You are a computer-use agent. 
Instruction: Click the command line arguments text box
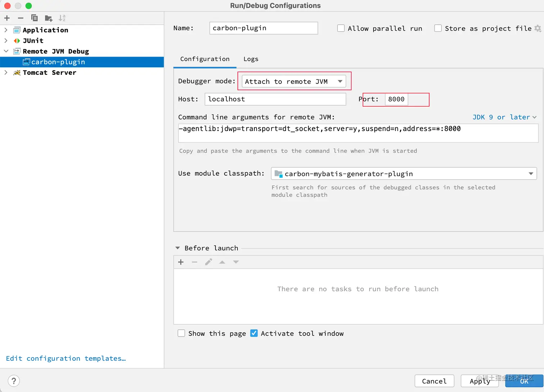358,133
